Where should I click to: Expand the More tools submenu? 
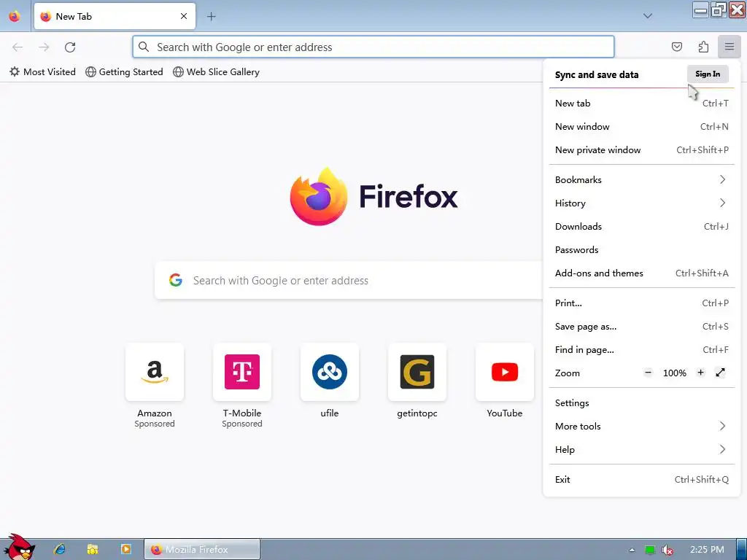click(641, 426)
